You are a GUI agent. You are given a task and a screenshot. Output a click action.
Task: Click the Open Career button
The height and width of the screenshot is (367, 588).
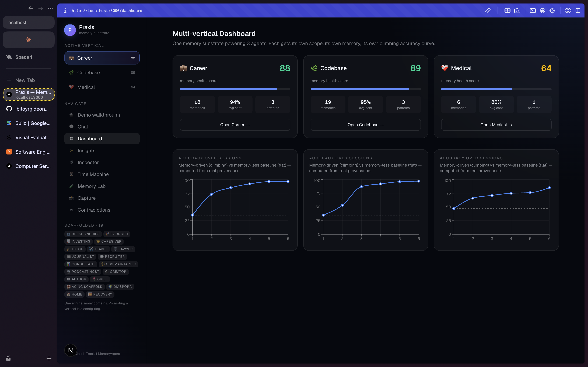(x=235, y=125)
